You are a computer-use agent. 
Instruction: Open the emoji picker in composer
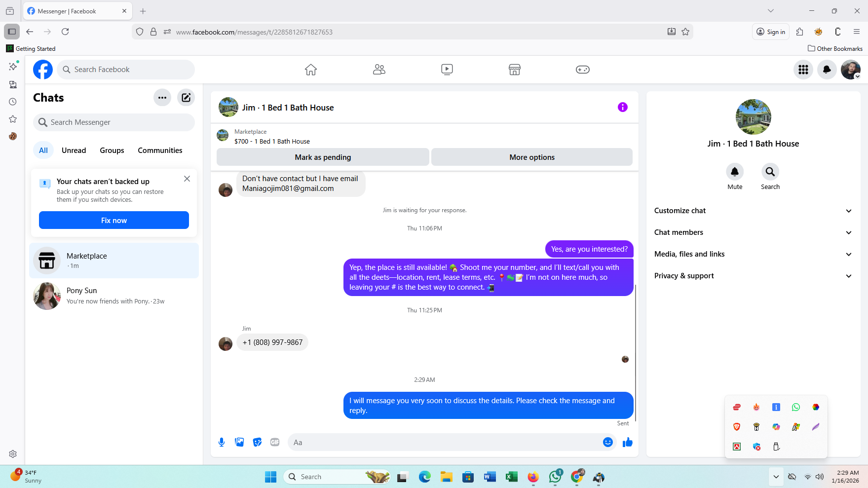(x=608, y=442)
